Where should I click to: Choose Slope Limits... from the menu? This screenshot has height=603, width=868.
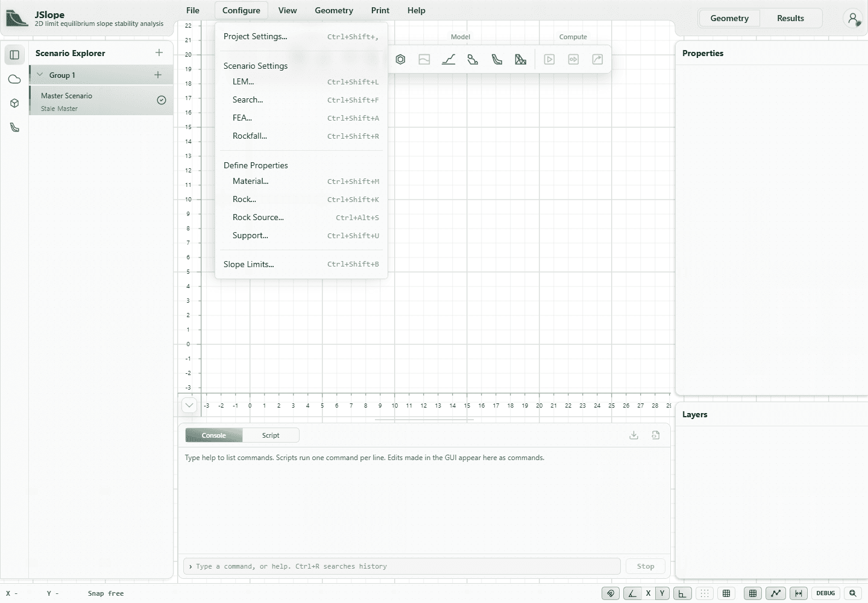(301, 264)
